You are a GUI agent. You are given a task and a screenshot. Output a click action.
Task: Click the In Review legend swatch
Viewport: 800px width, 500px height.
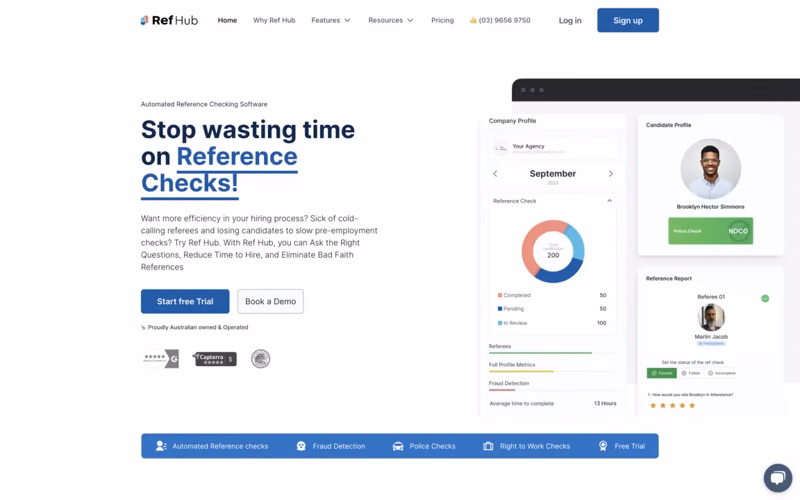(x=500, y=323)
